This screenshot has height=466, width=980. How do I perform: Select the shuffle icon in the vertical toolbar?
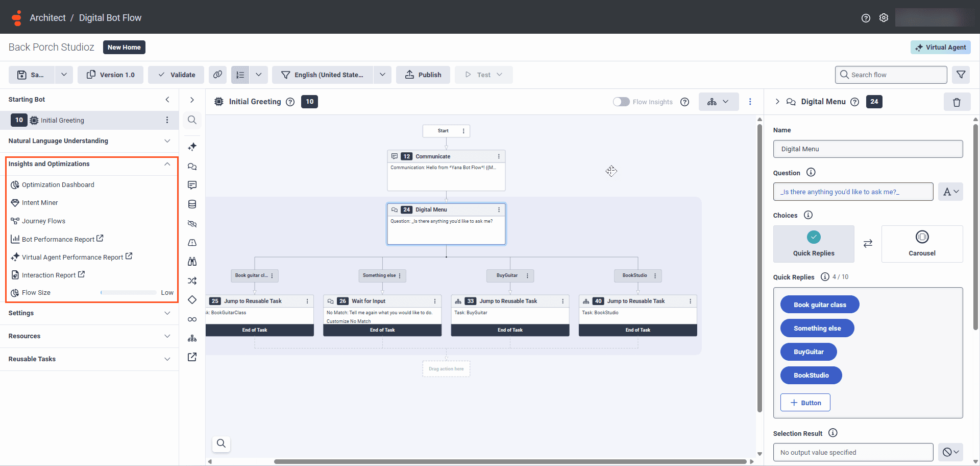pyautogui.click(x=192, y=281)
